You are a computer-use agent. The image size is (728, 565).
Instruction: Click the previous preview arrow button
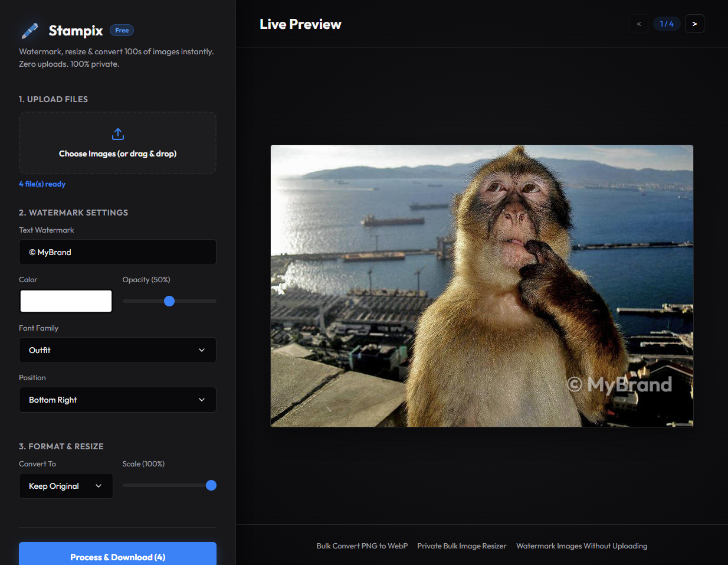pyautogui.click(x=638, y=23)
